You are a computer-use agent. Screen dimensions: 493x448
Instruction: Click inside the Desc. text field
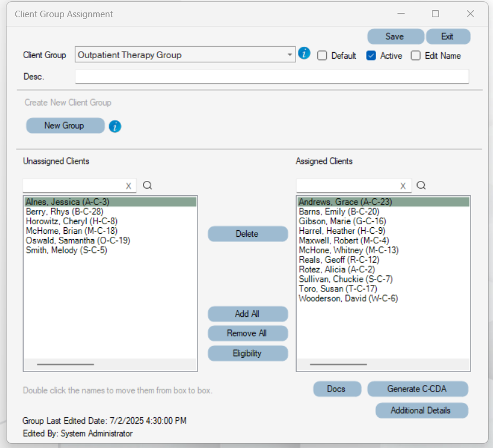pyautogui.click(x=271, y=76)
